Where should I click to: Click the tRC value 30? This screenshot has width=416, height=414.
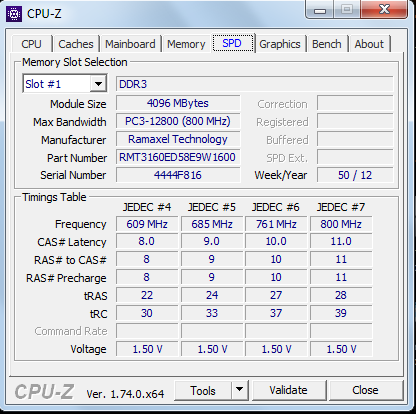pos(147,313)
